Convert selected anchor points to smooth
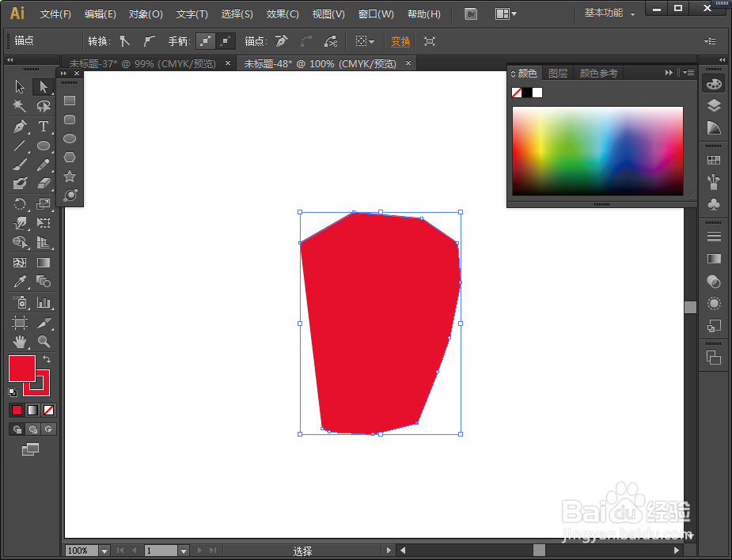 (x=149, y=41)
